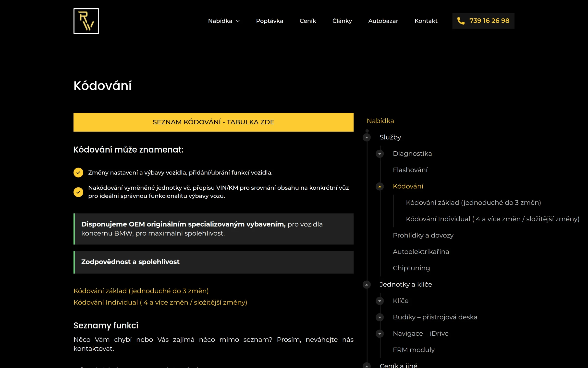
Task: Click the Kódování page title
Action: tap(102, 86)
